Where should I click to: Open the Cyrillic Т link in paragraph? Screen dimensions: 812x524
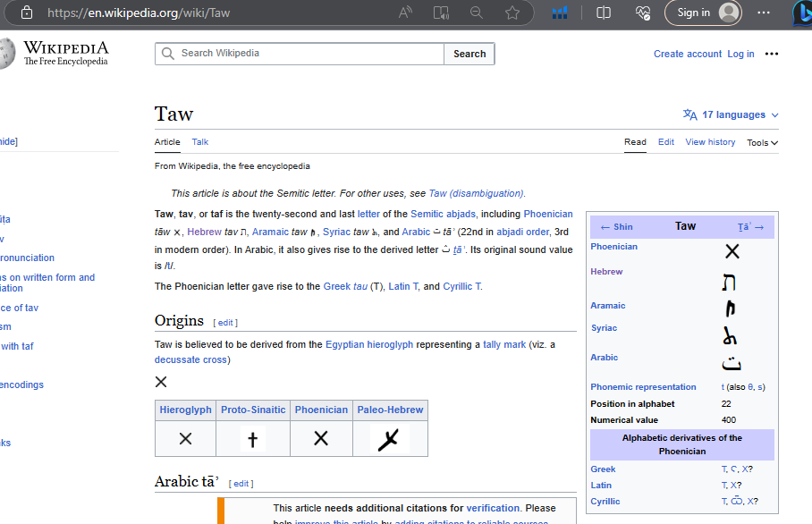point(462,286)
